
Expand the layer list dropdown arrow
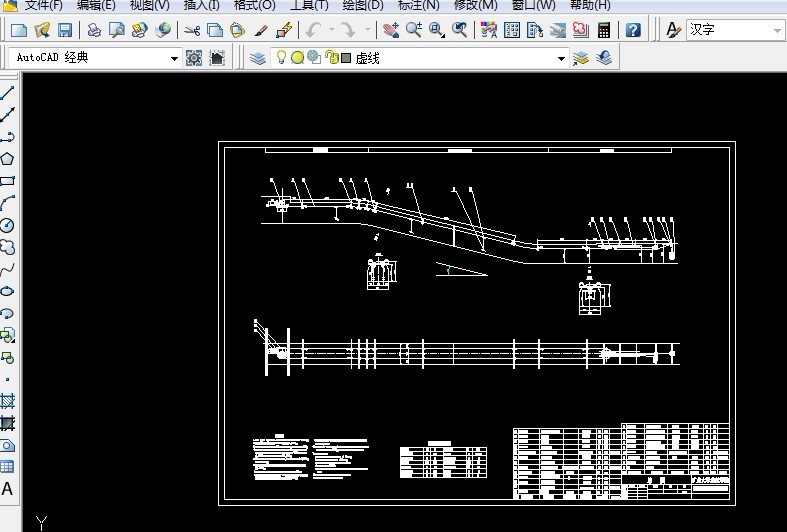pyautogui.click(x=561, y=59)
